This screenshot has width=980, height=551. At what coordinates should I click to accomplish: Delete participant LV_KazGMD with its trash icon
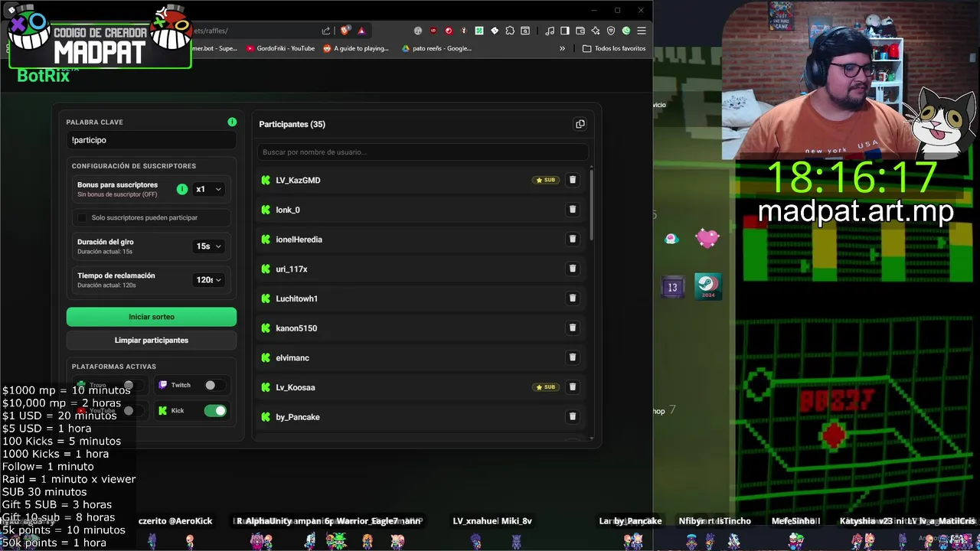(573, 180)
